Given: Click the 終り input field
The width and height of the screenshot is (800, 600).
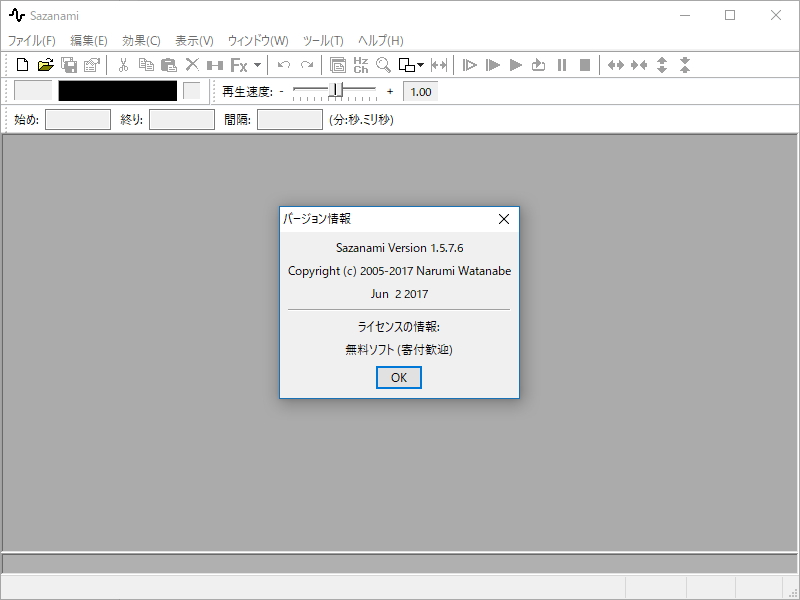Looking at the screenshot, I should (182, 119).
